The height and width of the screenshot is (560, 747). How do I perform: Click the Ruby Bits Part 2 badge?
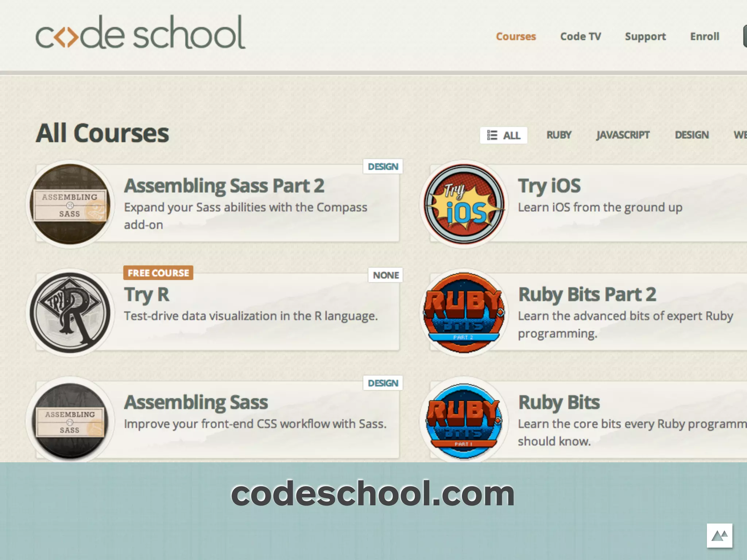tap(464, 312)
